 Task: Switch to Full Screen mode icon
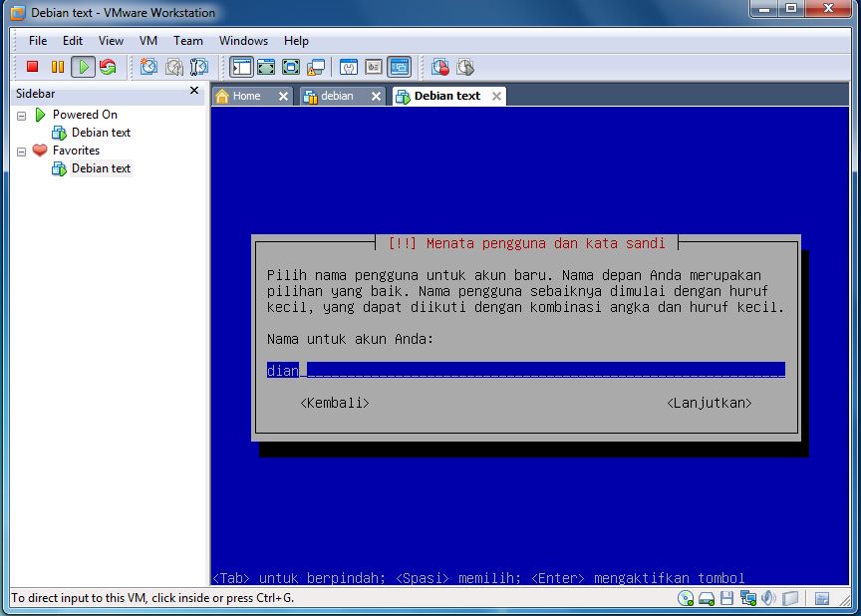(291, 67)
